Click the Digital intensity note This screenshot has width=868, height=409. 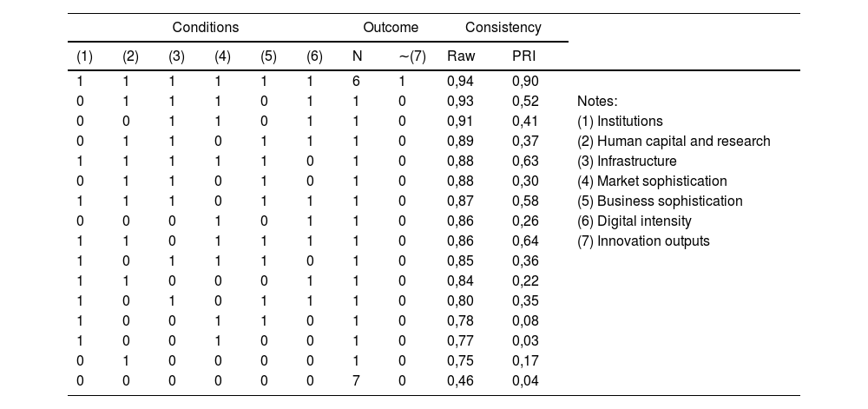[634, 221]
